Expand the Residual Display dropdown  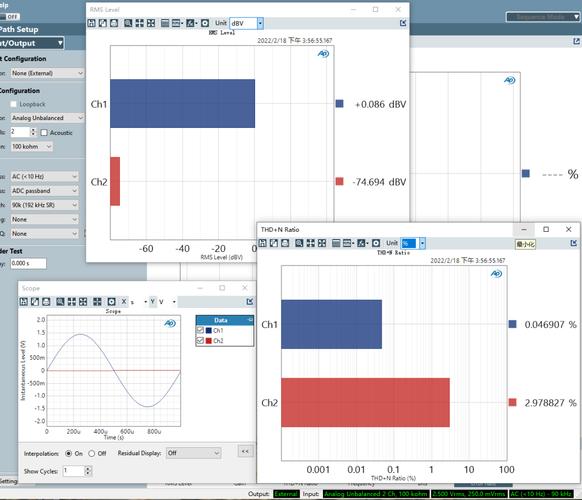(193, 453)
